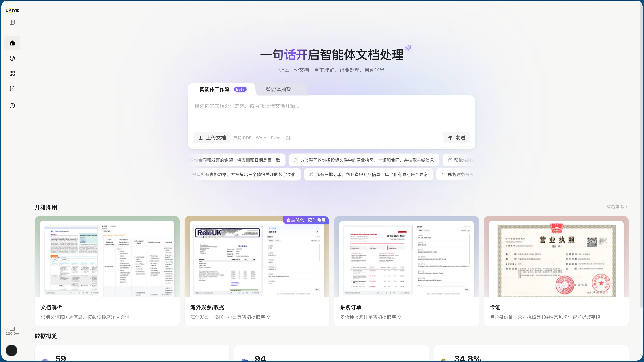Open the four-squares grid icon in sidebar
644x362 pixels.
point(12,73)
